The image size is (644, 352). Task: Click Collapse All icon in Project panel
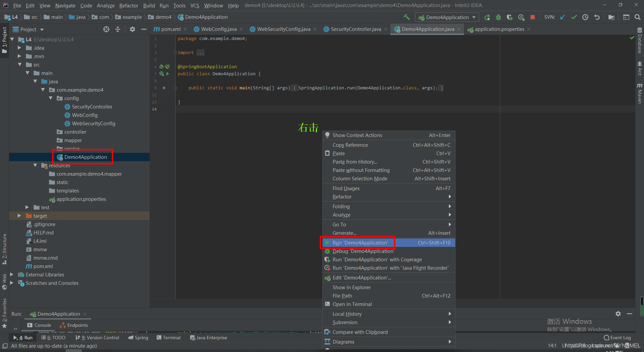click(x=118, y=29)
